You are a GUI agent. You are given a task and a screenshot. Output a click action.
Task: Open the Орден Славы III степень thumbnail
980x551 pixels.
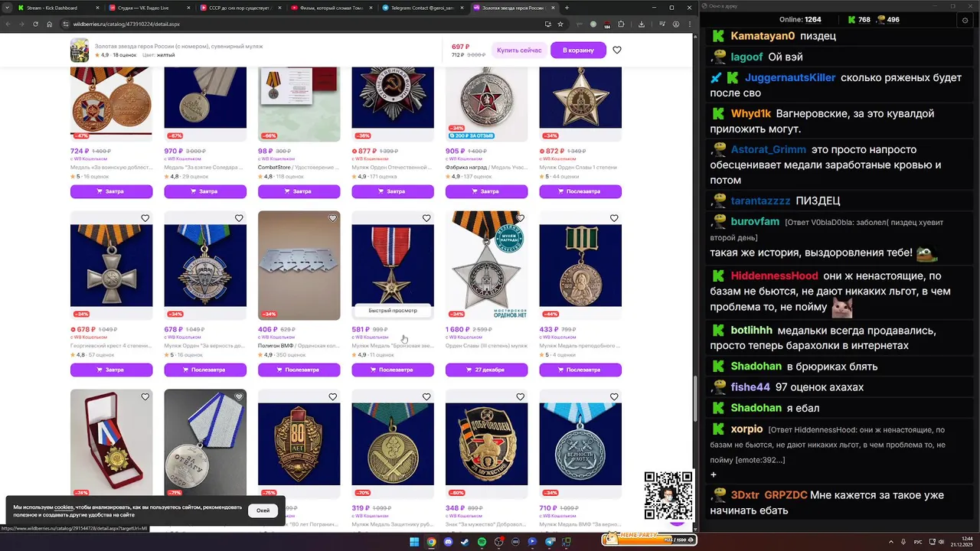[x=486, y=266]
